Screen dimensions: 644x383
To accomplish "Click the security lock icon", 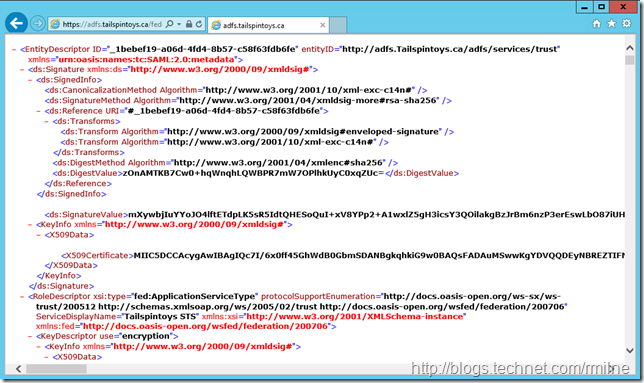I will tap(189, 24).
